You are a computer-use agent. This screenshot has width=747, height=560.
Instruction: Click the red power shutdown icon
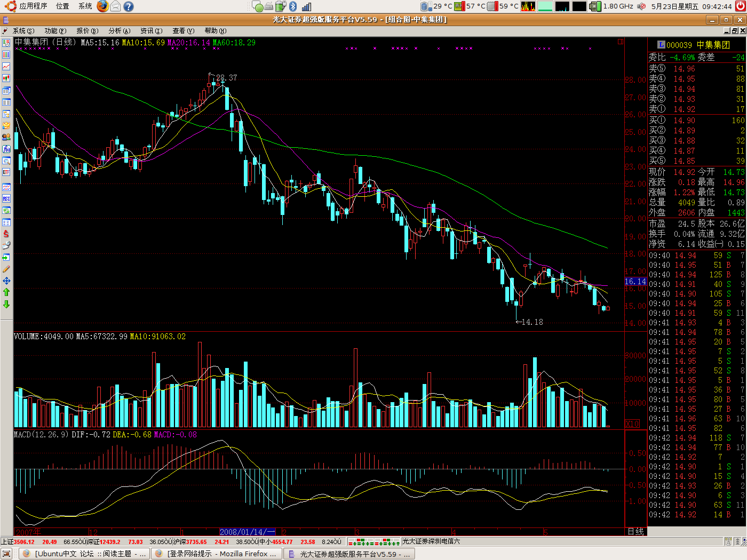(x=740, y=6)
